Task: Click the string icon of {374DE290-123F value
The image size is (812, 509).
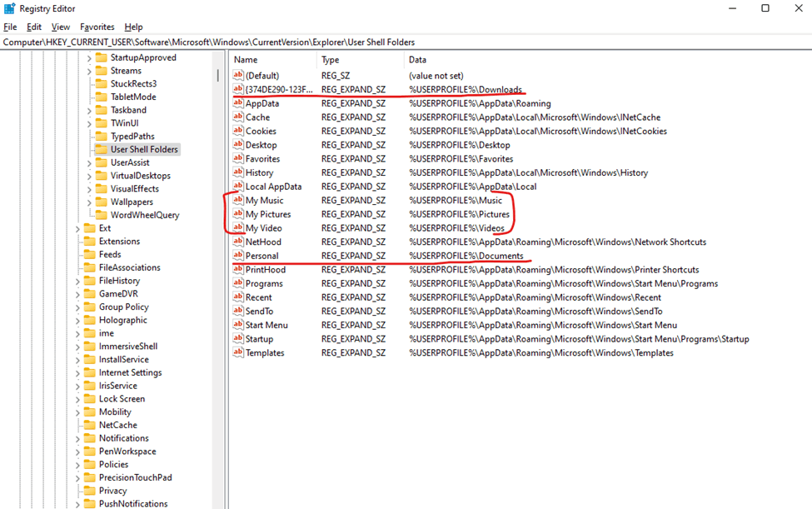Action: click(237, 89)
